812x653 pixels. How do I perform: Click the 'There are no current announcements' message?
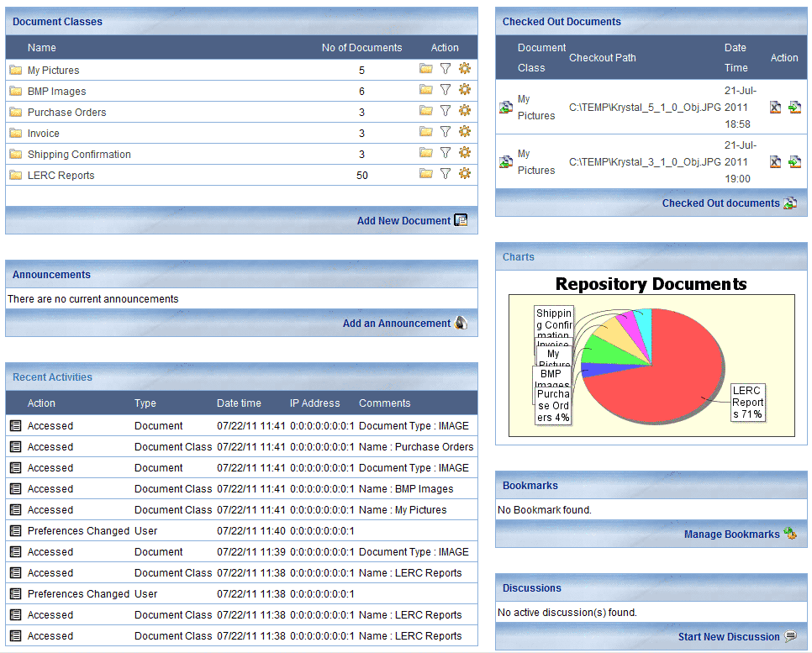[93, 299]
